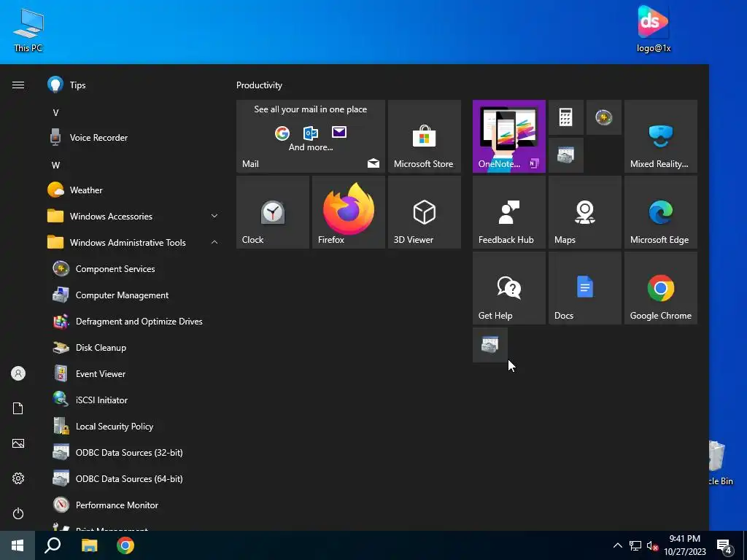Start Disk Cleanup
The width and height of the screenshot is (747, 560).
click(133, 347)
